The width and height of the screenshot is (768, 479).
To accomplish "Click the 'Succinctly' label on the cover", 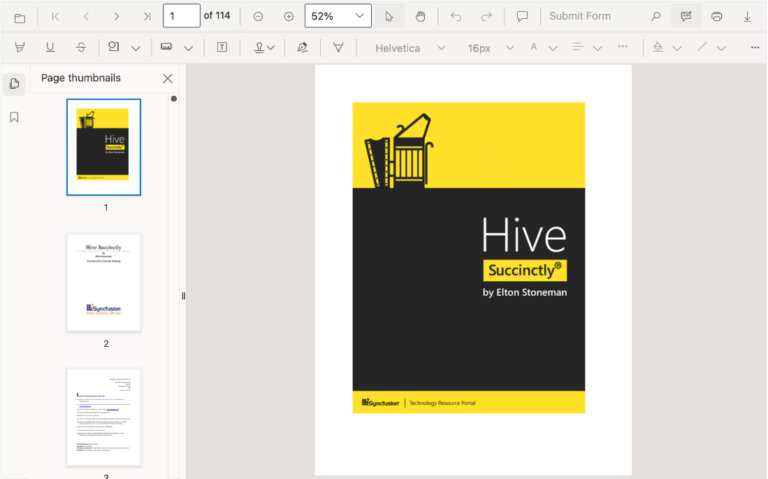I will tap(525, 270).
